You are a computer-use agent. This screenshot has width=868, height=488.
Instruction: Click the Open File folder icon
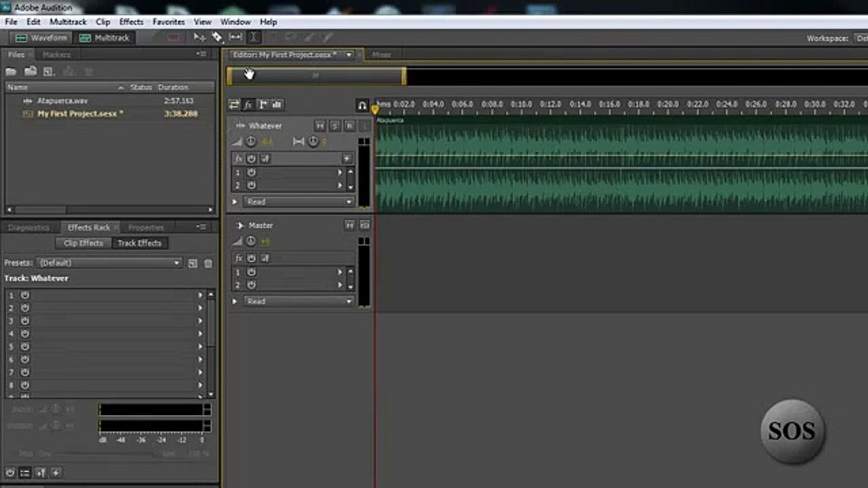click(11, 71)
